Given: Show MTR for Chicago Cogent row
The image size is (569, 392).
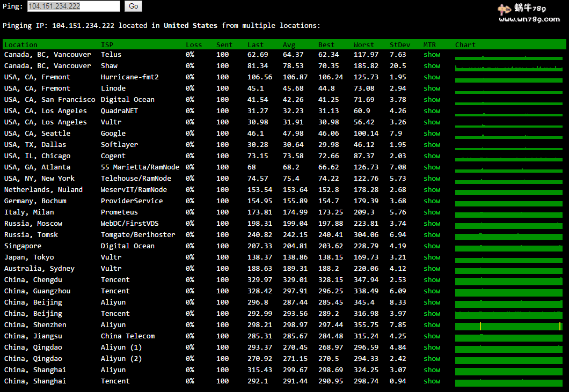Looking at the screenshot, I should click(x=432, y=156).
